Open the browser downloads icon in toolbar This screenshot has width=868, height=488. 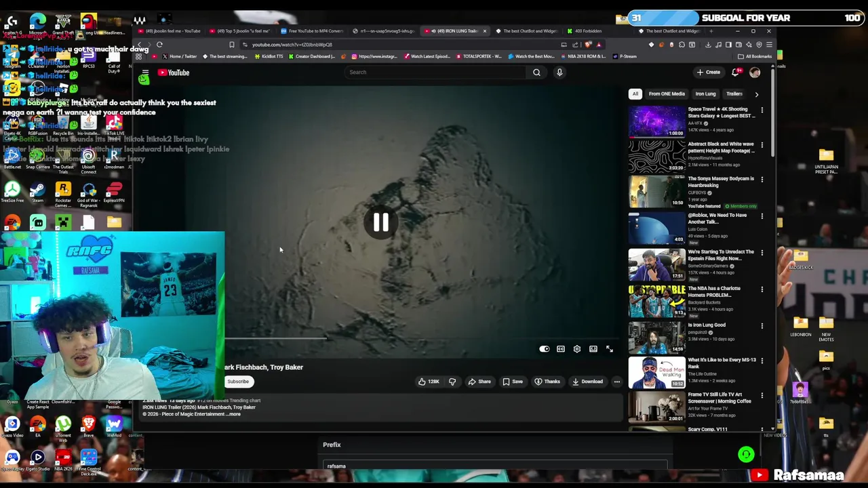tap(708, 45)
